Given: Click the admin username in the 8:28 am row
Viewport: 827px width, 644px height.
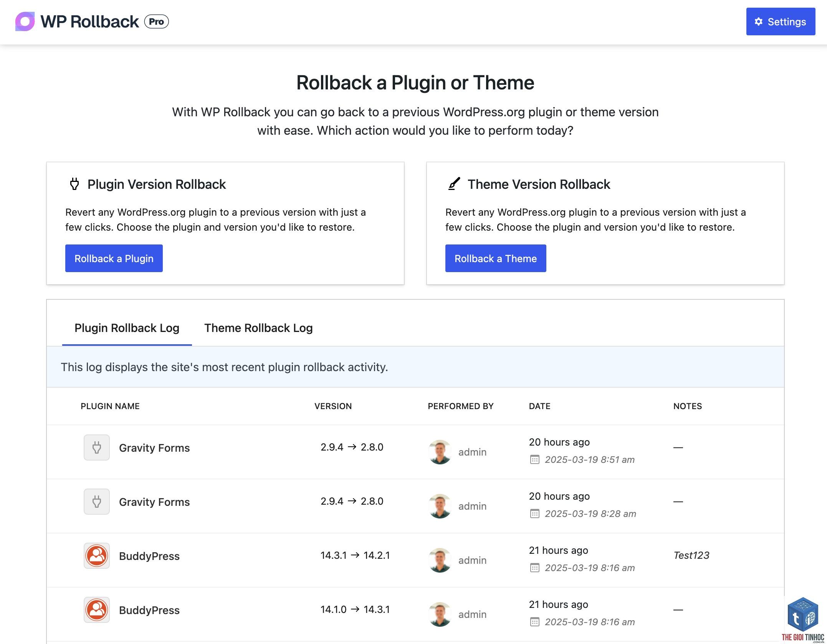Looking at the screenshot, I should click(x=472, y=506).
